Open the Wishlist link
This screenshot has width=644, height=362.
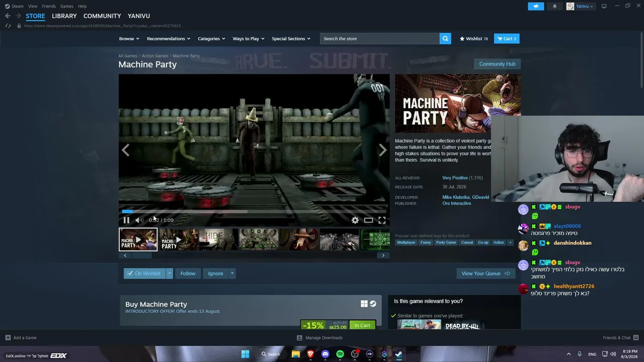473,39
